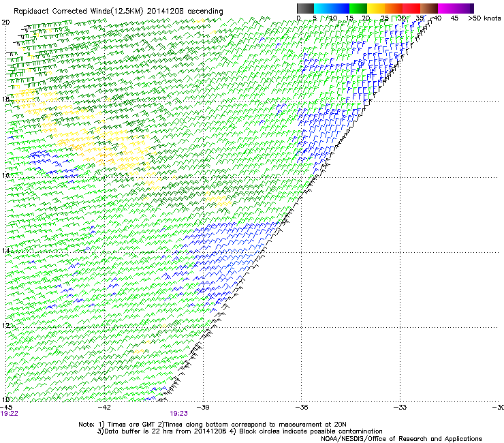Click the brown 35-40 knots legend swatch
Image resolution: width=504 pixels, height=443 pixels.
coord(429,8)
